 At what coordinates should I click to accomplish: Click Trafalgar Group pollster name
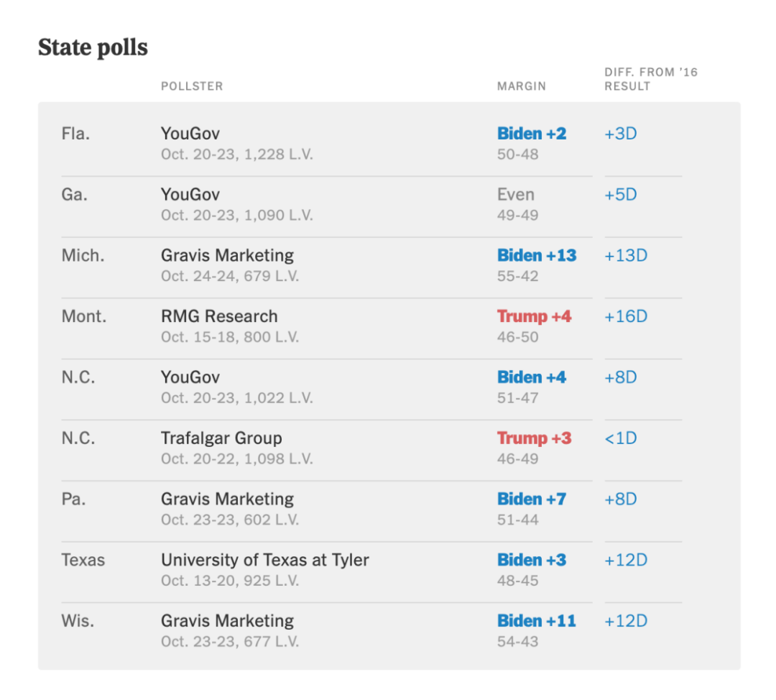[x=221, y=438]
